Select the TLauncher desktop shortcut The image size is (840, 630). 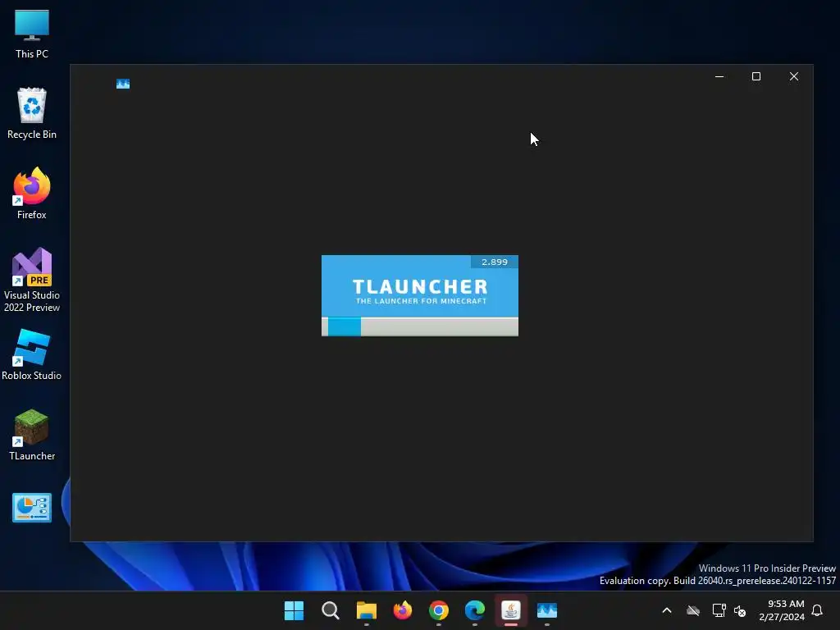pyautogui.click(x=32, y=435)
